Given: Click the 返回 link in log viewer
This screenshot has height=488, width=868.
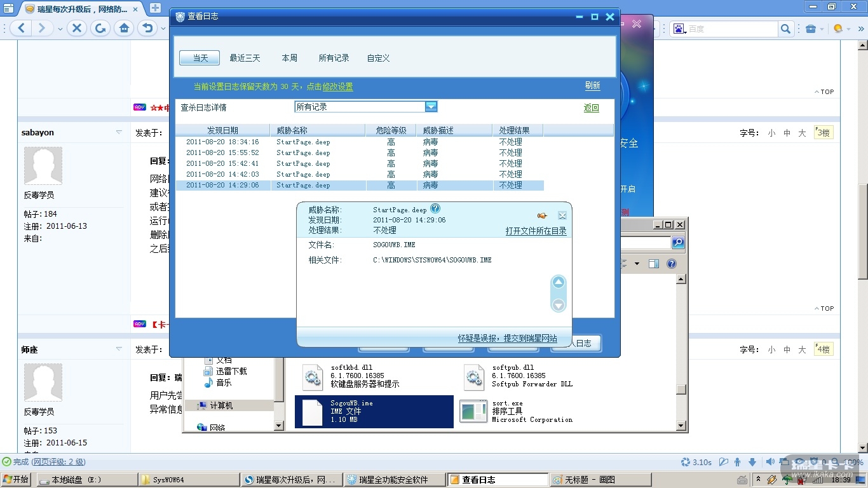Looking at the screenshot, I should [592, 108].
